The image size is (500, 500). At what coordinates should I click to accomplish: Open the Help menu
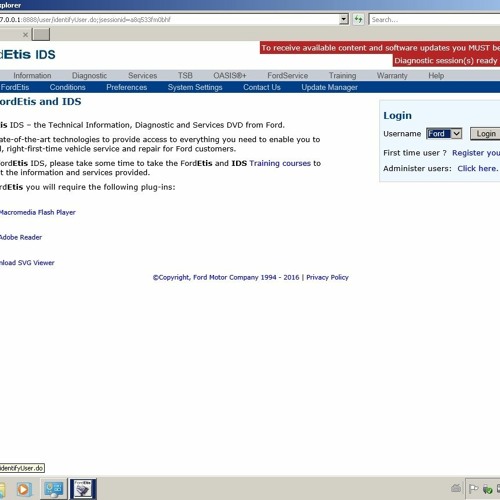[436, 76]
